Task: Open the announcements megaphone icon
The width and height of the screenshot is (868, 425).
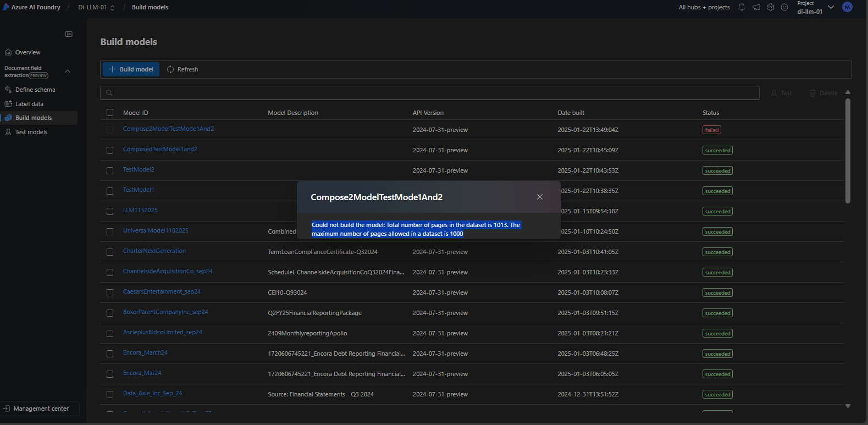Action: (x=756, y=7)
